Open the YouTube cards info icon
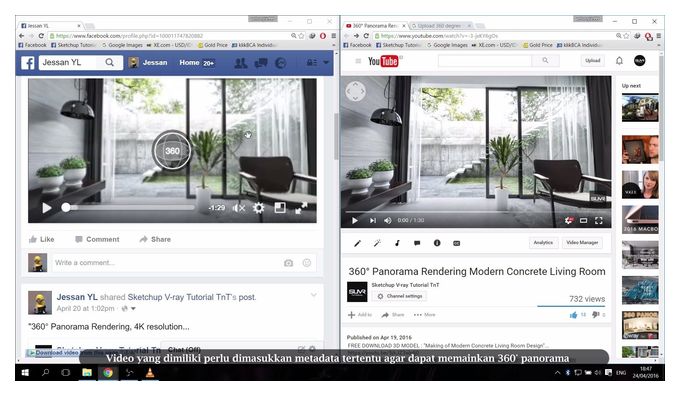The width and height of the screenshot is (680, 396). click(x=437, y=243)
